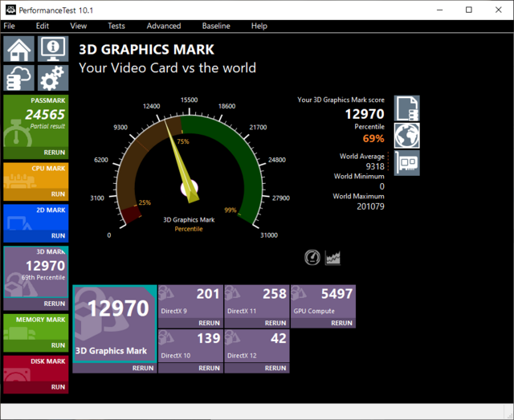Switch to the gauge view icon
Viewport: 514px width, 420px height.
pyautogui.click(x=312, y=257)
